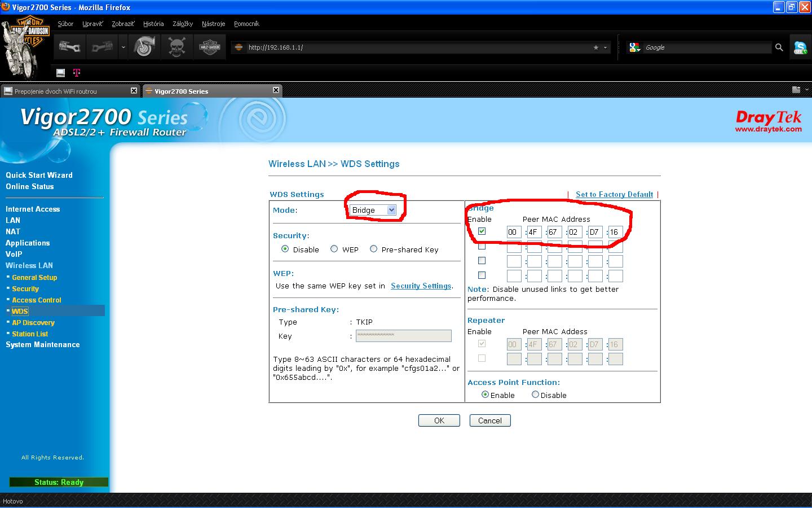
Task: Open Quick Start Wizard in sidebar
Action: coord(39,175)
